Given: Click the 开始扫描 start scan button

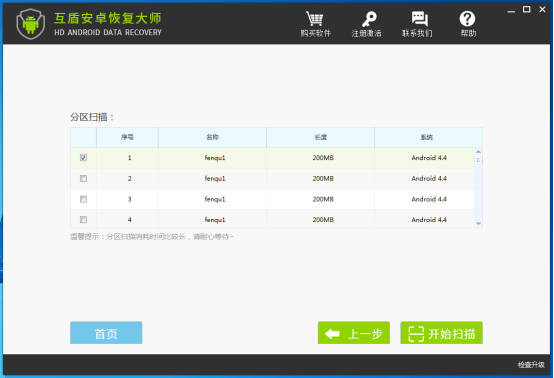Looking at the screenshot, I should click(441, 333).
